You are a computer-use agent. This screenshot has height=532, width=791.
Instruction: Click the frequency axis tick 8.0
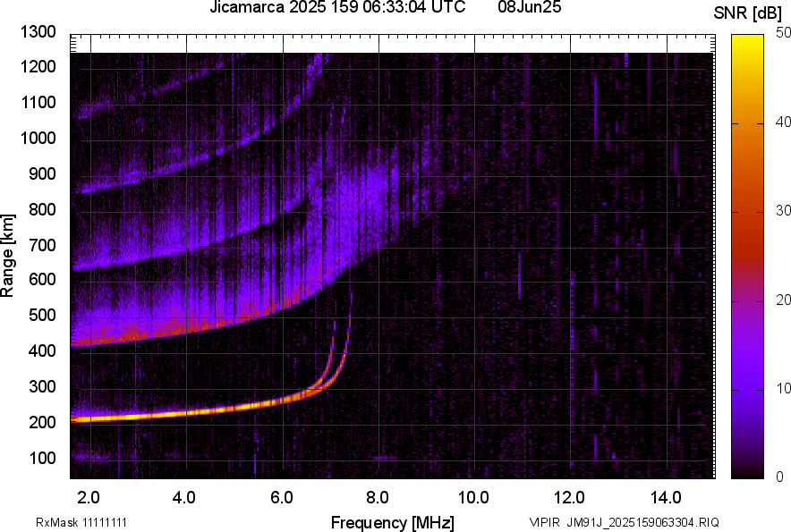(378, 498)
